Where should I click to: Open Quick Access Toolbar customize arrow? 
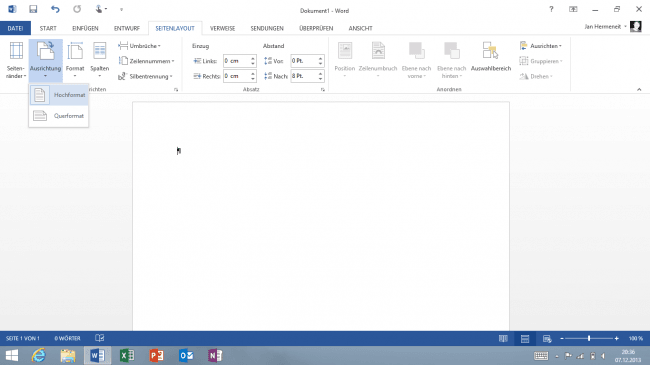coord(121,10)
